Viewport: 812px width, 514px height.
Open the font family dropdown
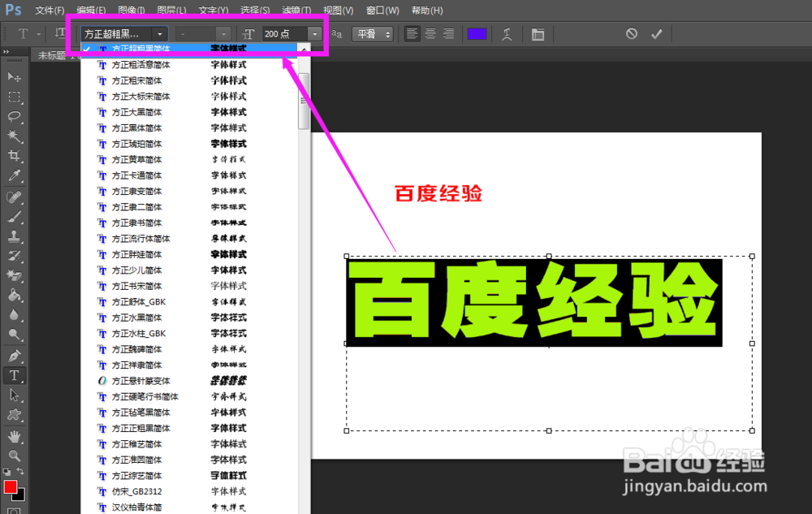[159, 33]
